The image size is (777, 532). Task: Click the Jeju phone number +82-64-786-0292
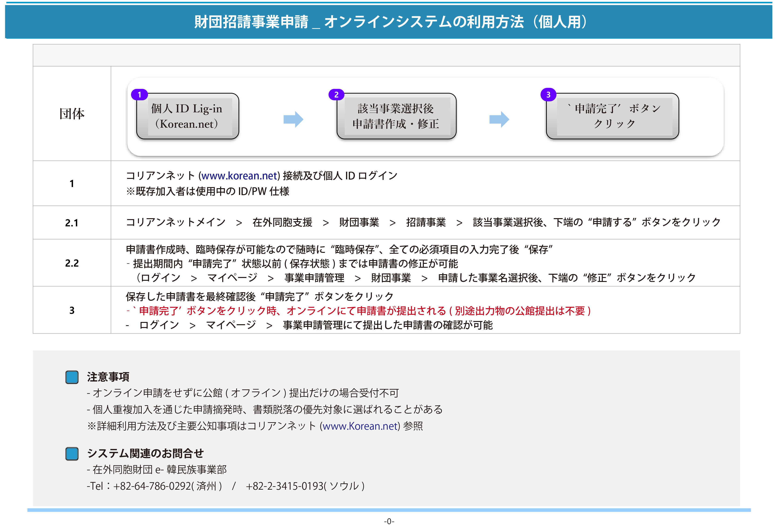152,486
